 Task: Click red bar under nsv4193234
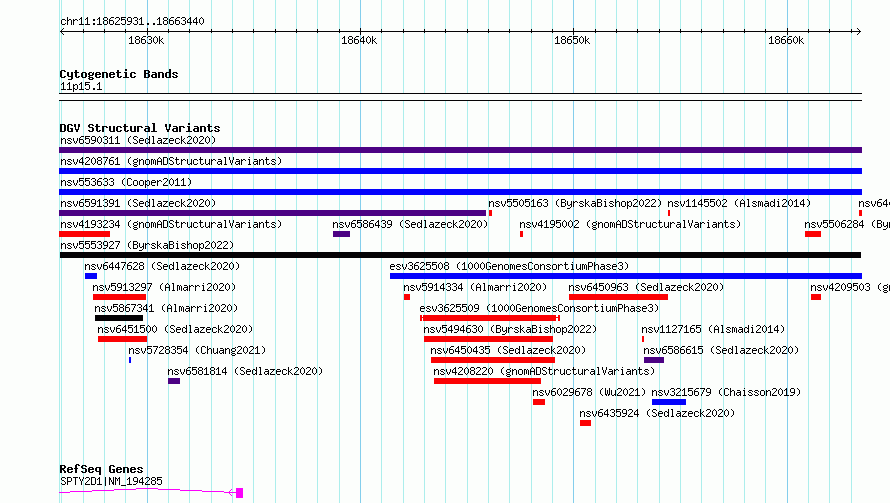pos(85,234)
